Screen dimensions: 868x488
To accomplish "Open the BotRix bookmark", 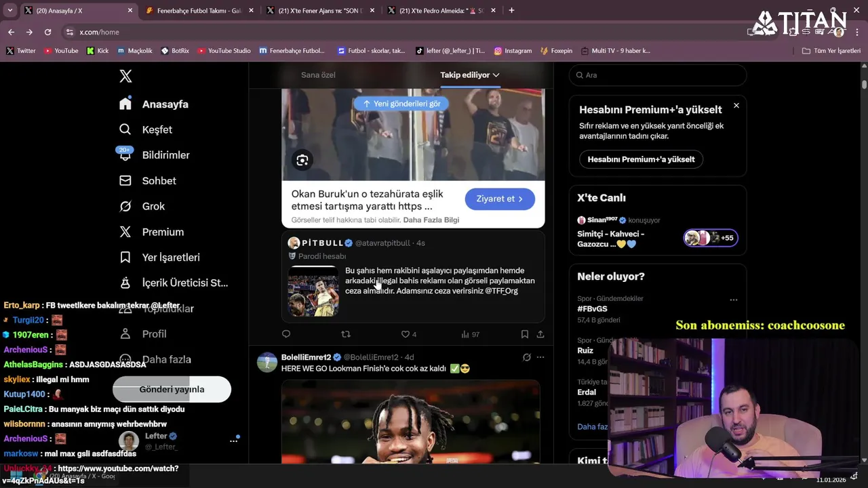I will [175, 51].
